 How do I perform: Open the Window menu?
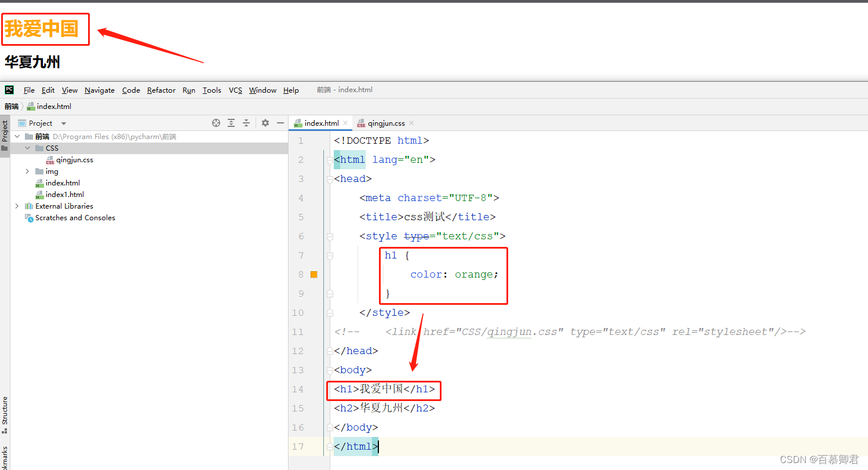pos(262,90)
